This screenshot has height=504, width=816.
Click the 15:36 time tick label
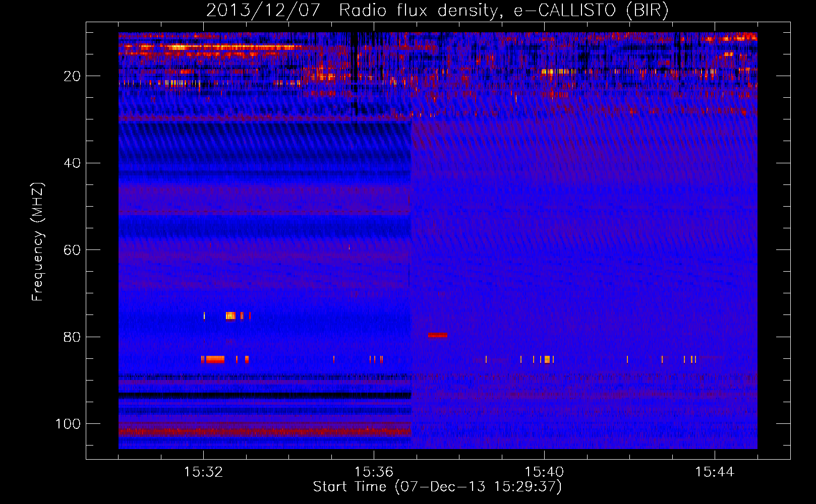[x=374, y=472]
